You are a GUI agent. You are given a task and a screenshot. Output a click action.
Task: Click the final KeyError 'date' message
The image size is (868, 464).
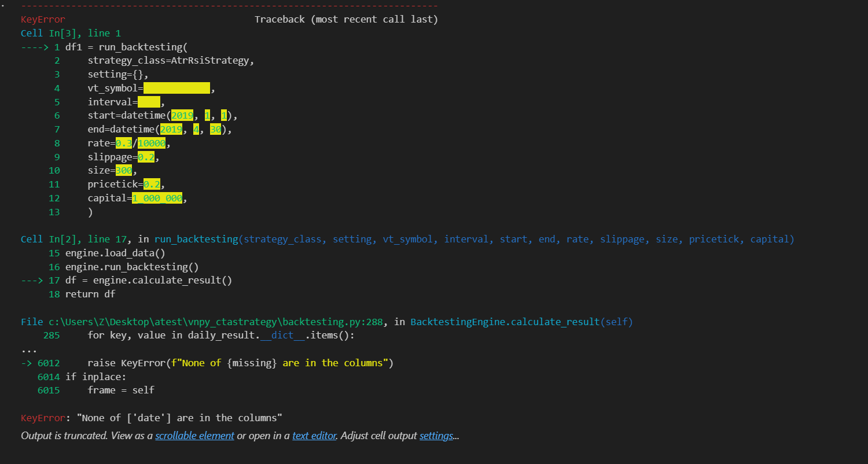[152, 418]
